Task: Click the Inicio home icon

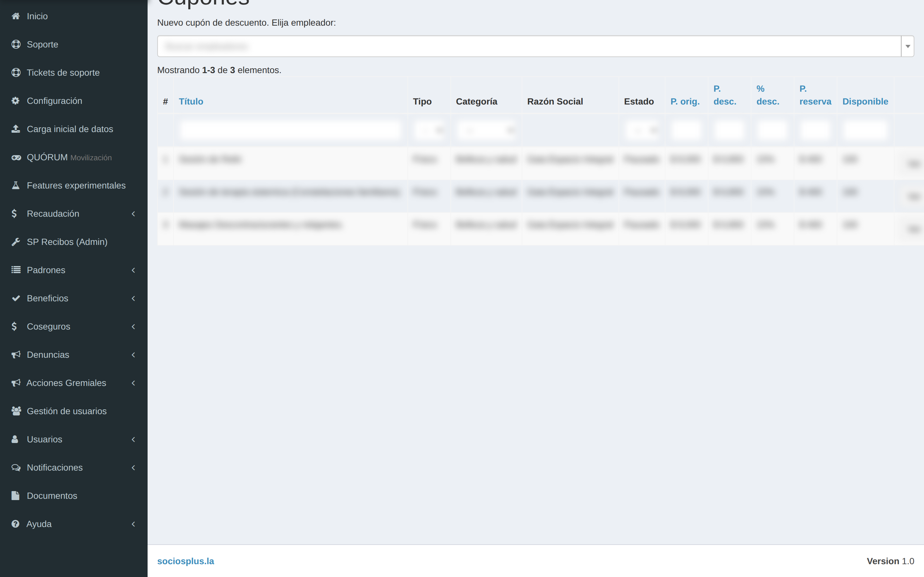Action: click(x=16, y=16)
